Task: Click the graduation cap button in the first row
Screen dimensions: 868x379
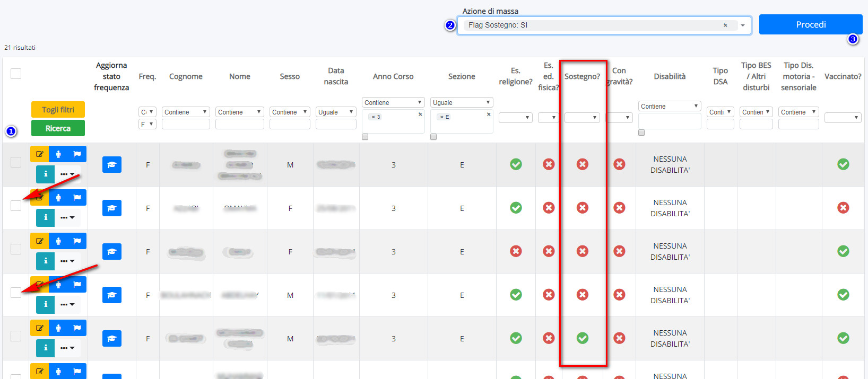Action: (x=112, y=165)
